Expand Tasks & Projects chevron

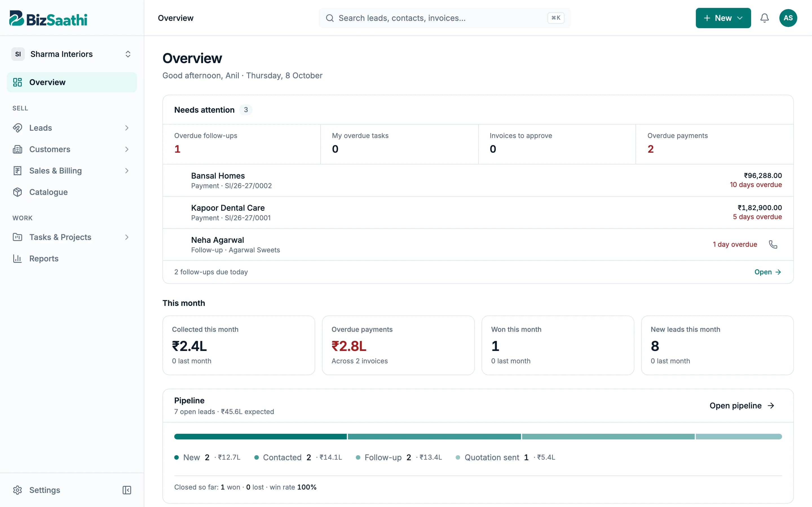(127, 237)
